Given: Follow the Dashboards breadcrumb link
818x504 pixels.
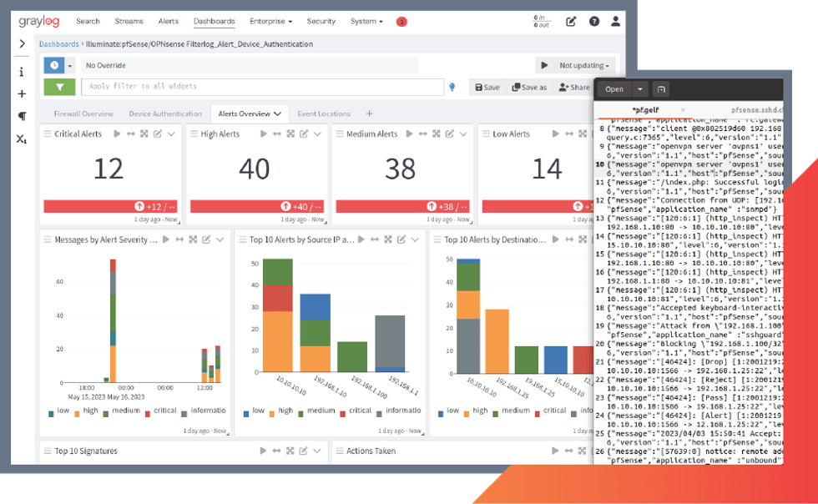Looking at the screenshot, I should [58, 44].
